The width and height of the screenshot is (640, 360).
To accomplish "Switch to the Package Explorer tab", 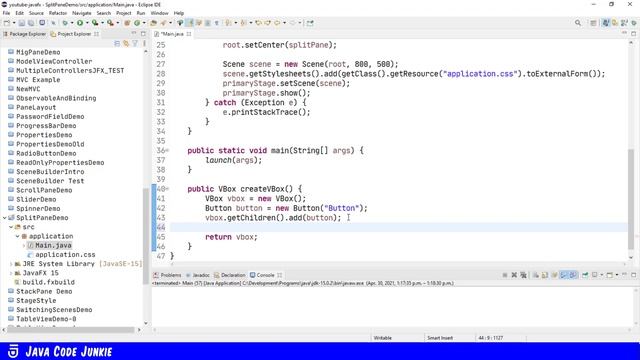I will point(24,34).
